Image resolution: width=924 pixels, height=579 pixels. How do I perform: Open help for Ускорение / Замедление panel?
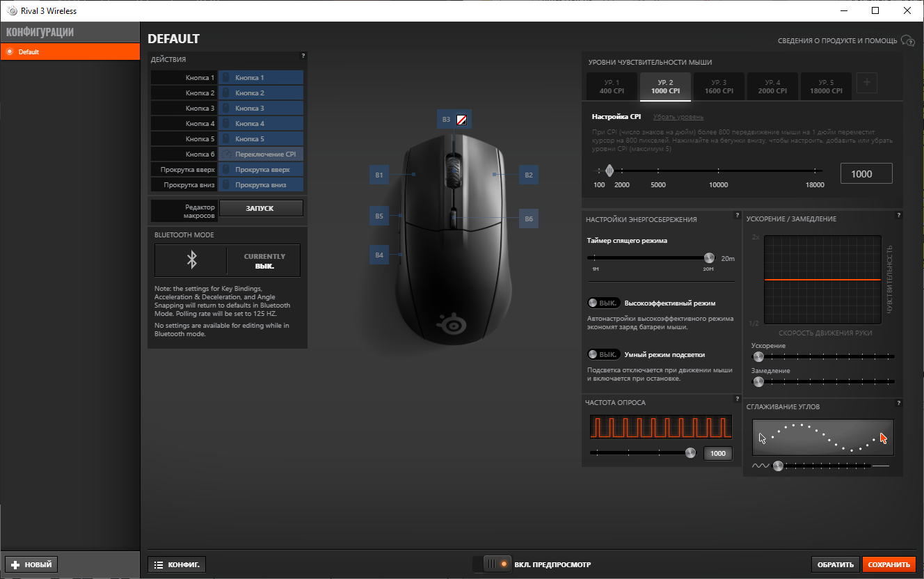899,215
